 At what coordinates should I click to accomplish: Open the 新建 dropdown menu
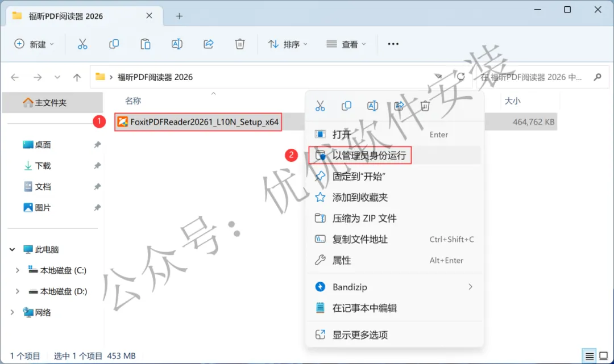(34, 44)
